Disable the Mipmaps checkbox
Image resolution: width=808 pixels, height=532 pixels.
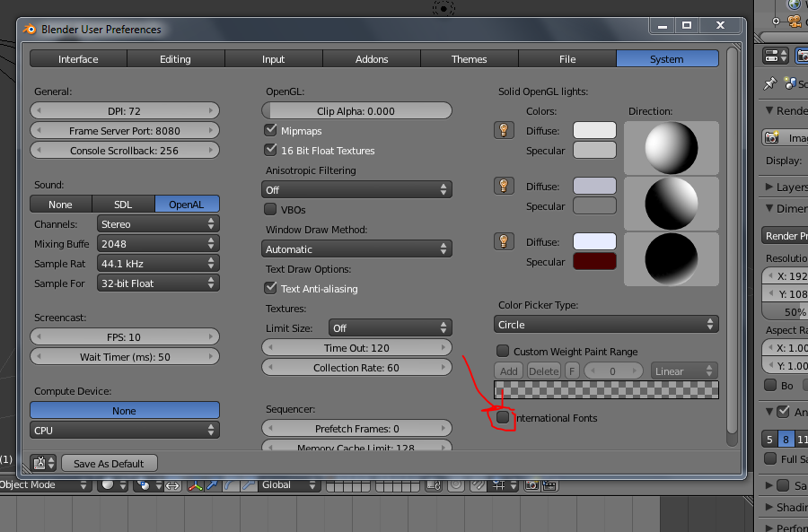tap(270, 130)
